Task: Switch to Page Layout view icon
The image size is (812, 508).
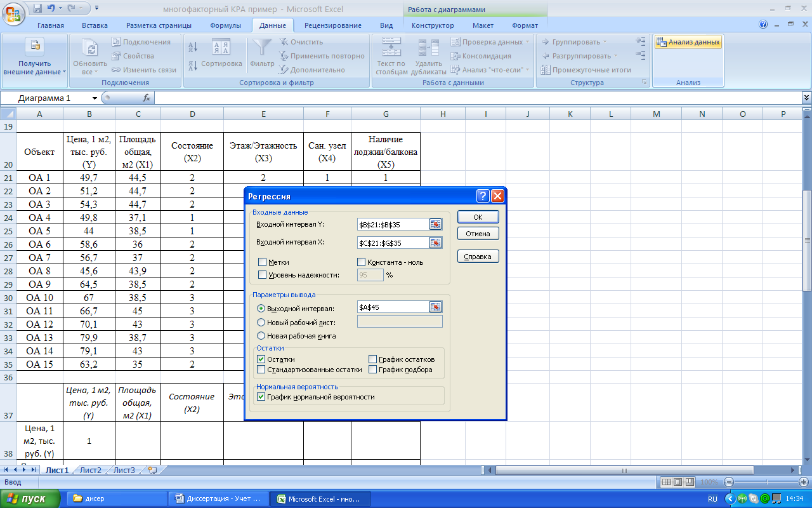Action: tap(678, 482)
